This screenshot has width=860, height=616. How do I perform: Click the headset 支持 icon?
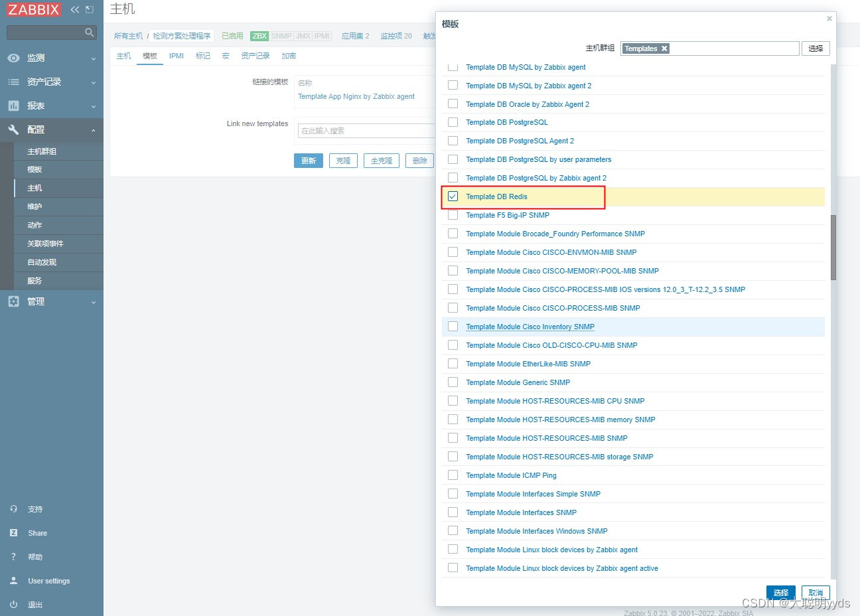coord(13,509)
